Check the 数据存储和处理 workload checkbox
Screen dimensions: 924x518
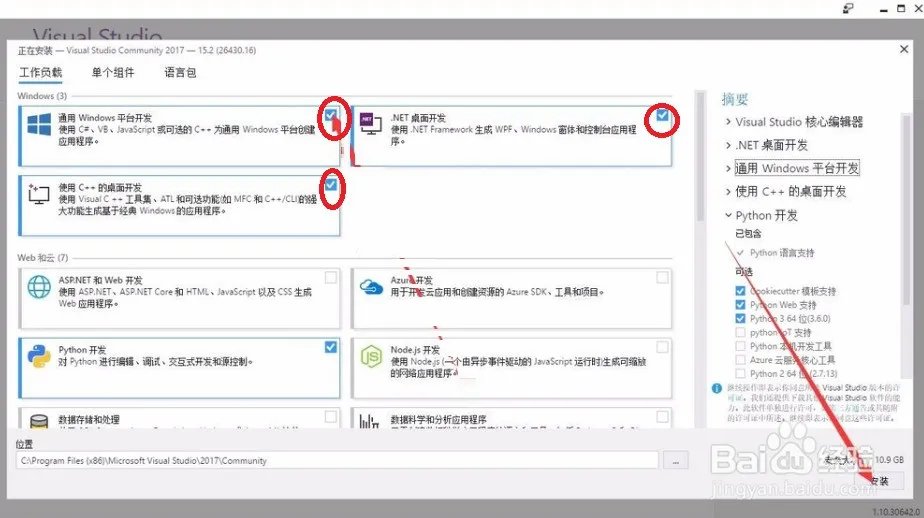click(x=331, y=417)
